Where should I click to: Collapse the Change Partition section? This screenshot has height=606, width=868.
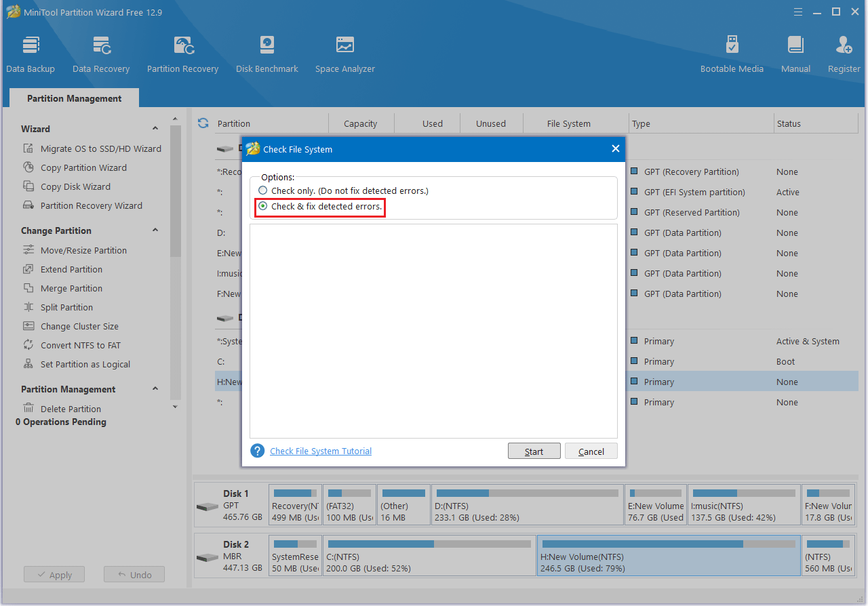pyautogui.click(x=155, y=230)
